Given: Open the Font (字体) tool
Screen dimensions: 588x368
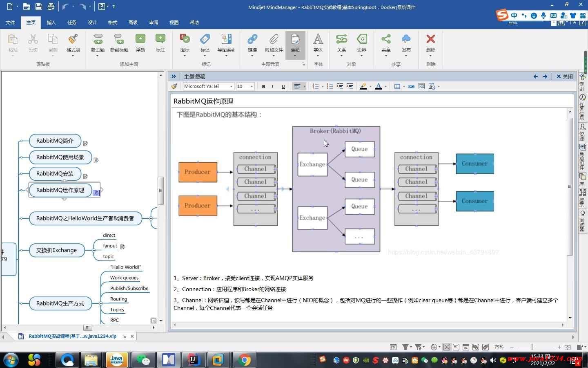Looking at the screenshot, I should [x=318, y=39].
